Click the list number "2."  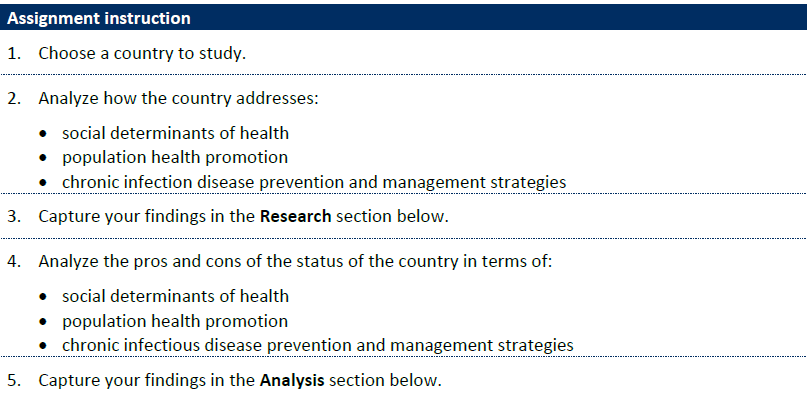(14, 98)
